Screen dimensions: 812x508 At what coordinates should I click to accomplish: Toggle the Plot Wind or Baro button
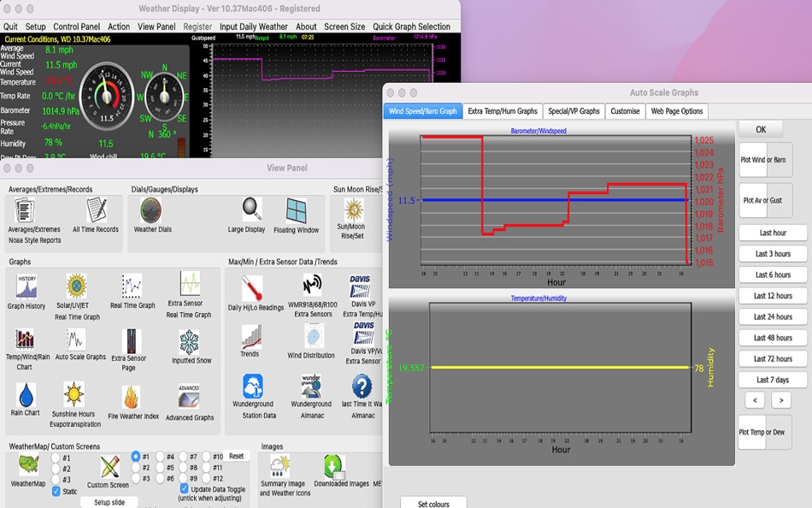pos(765,160)
